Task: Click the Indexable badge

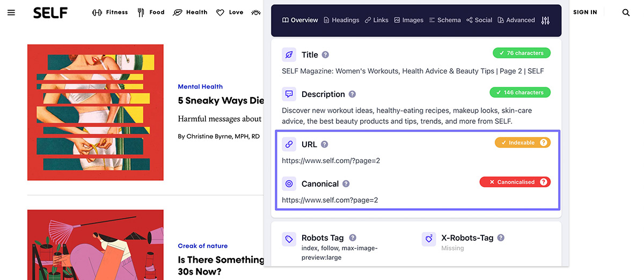Action: [523, 143]
